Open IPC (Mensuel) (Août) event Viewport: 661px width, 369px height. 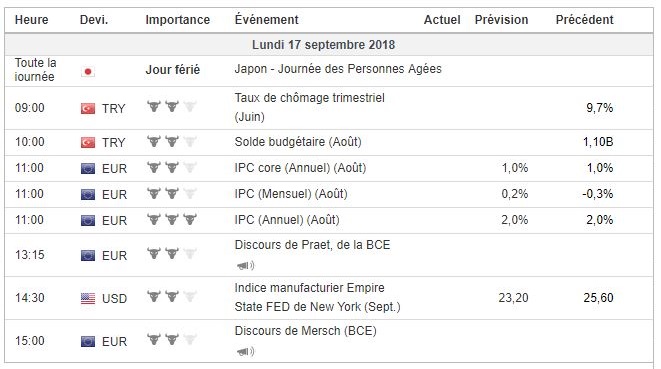pyautogui.click(x=291, y=194)
